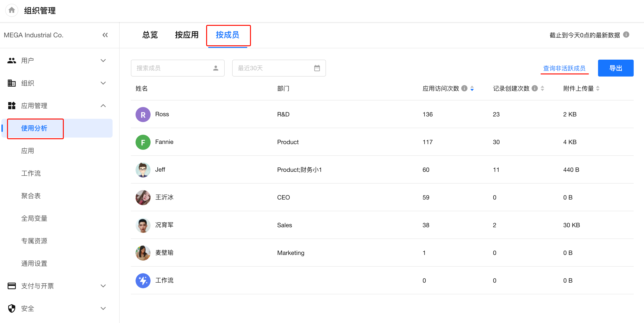Sort by 附件上传量 column arrows
This screenshot has width=644, height=323.
coord(598,88)
